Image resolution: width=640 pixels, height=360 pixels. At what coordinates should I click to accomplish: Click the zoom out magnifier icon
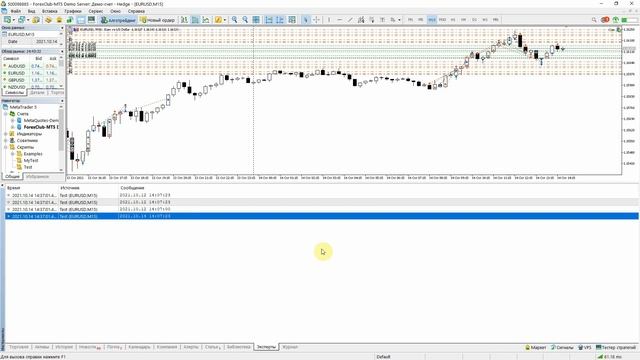point(245,20)
